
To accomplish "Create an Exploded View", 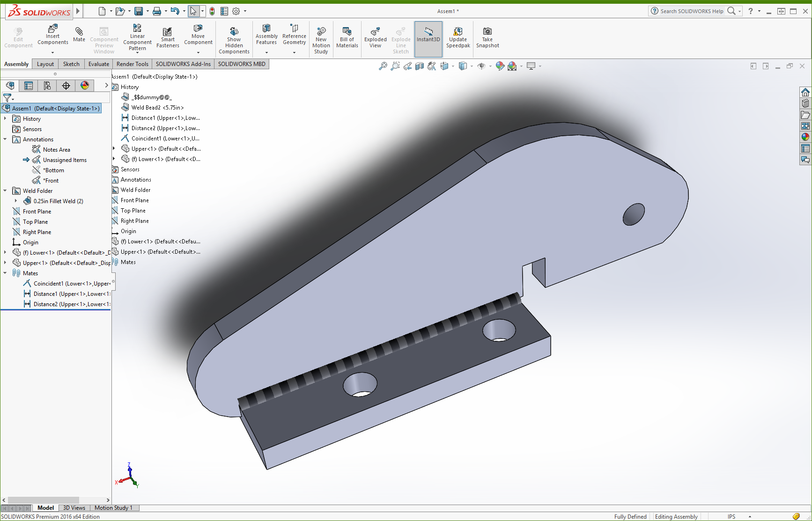I will click(375, 37).
